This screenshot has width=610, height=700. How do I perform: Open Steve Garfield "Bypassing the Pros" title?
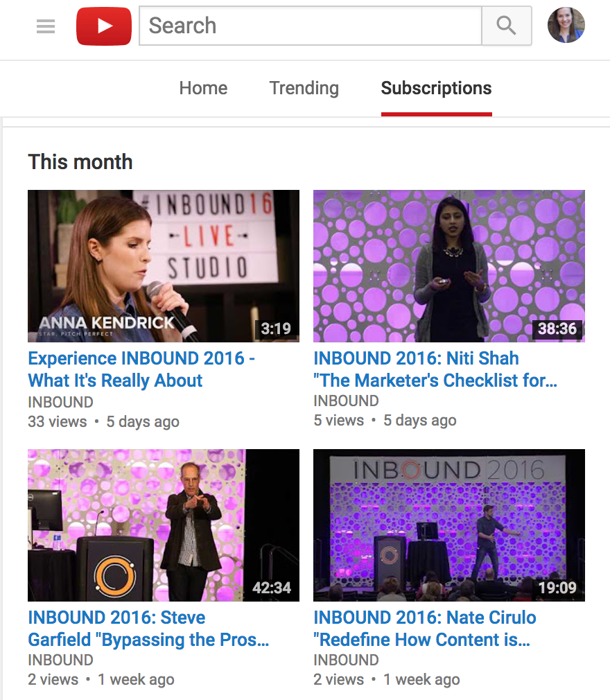tap(148, 629)
